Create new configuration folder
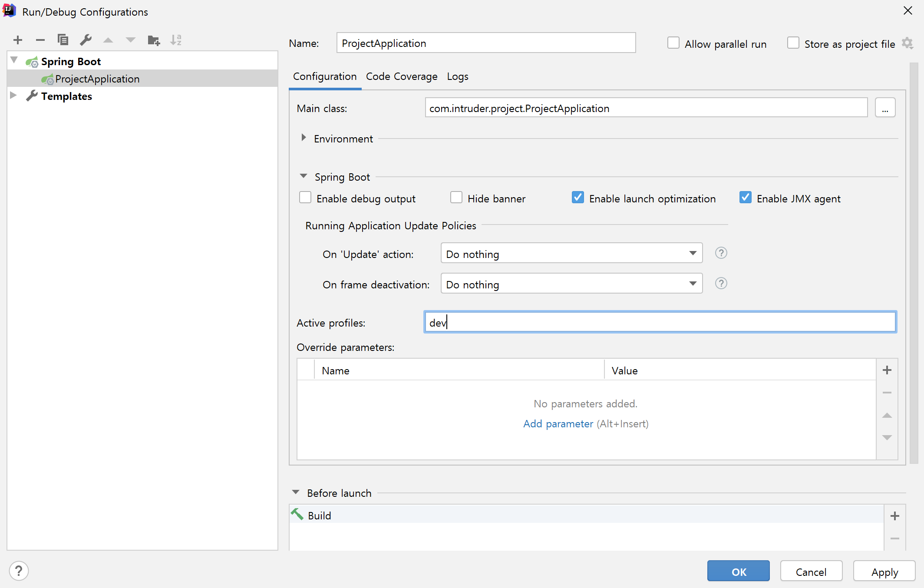This screenshot has width=924, height=588. pos(154,40)
